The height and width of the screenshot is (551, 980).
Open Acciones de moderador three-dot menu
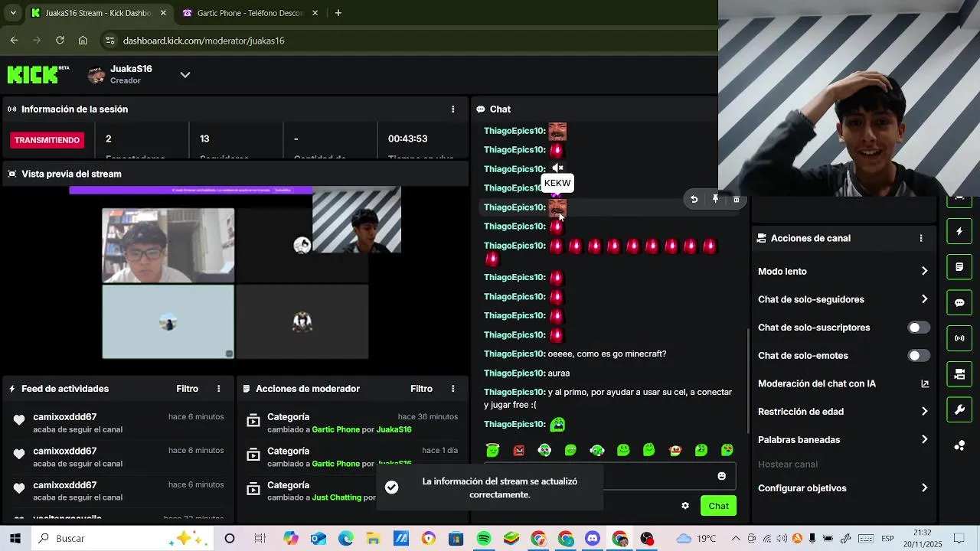tap(453, 389)
